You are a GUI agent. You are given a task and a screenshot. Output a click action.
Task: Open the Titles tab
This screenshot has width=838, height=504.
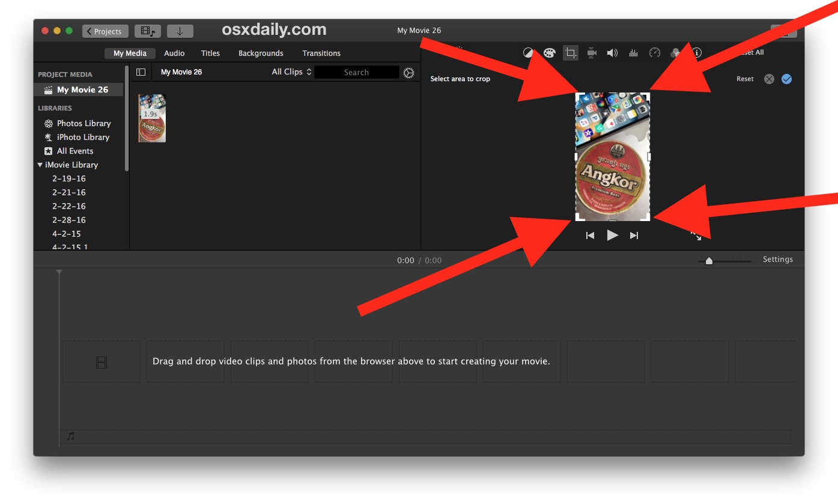tap(210, 53)
